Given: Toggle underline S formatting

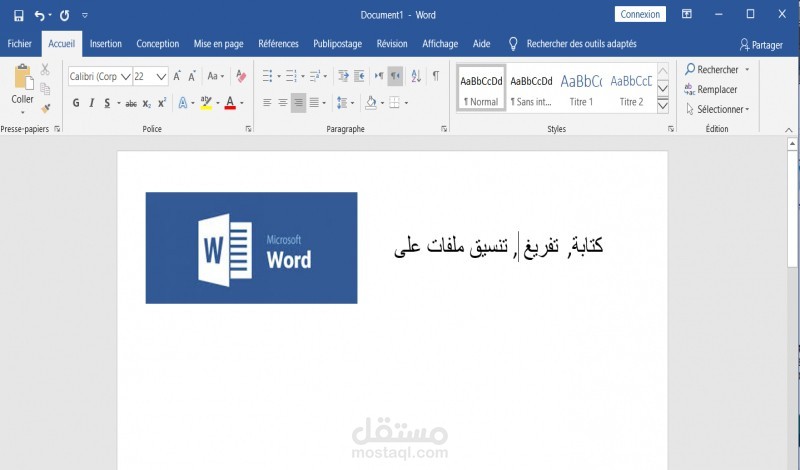Looking at the screenshot, I should (107, 103).
